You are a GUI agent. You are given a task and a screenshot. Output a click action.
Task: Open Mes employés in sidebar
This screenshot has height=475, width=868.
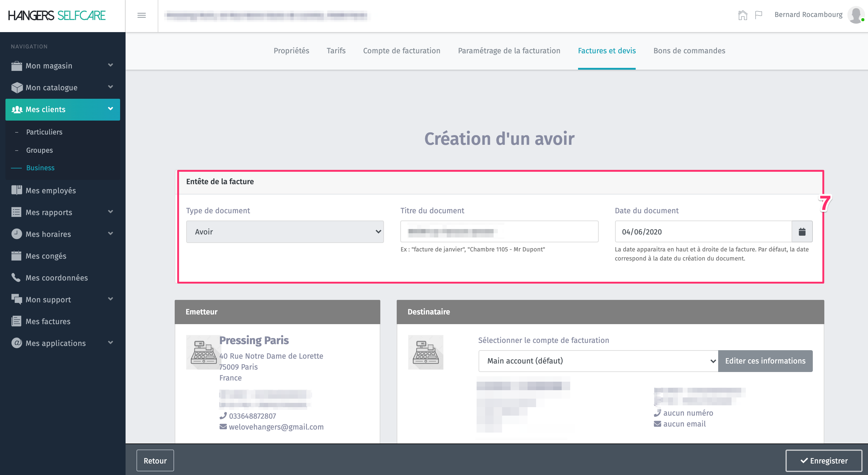[x=51, y=191]
